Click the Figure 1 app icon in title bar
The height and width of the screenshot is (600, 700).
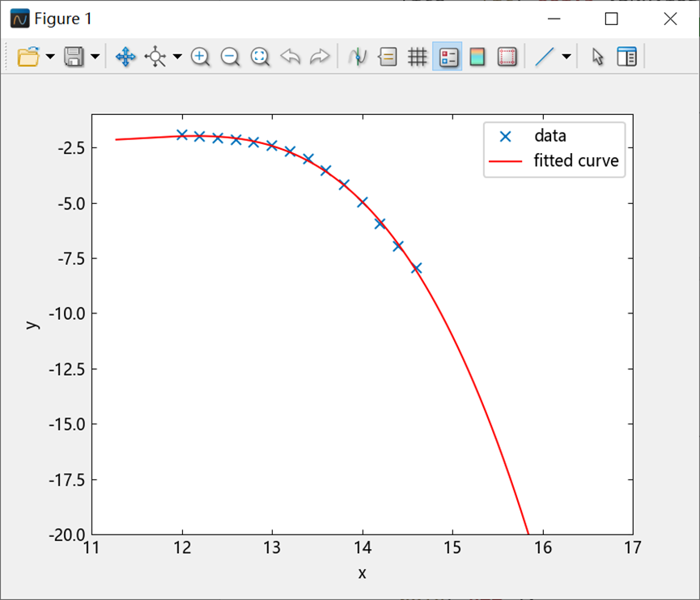point(19,19)
